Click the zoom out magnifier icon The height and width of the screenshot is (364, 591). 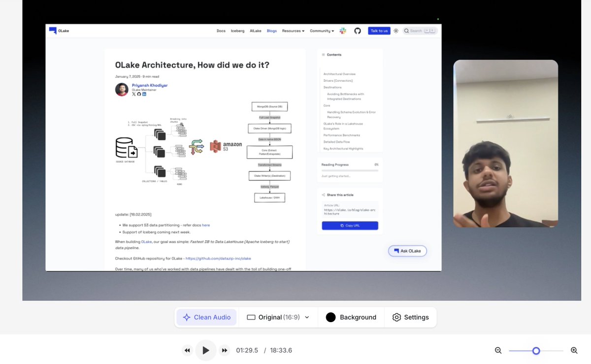(x=498, y=350)
